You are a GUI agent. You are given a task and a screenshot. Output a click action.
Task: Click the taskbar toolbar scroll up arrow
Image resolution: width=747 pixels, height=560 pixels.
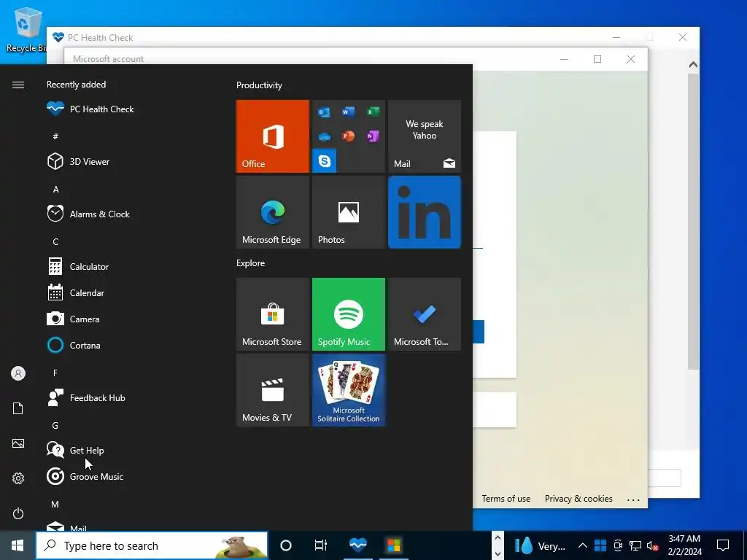pyautogui.click(x=498, y=538)
